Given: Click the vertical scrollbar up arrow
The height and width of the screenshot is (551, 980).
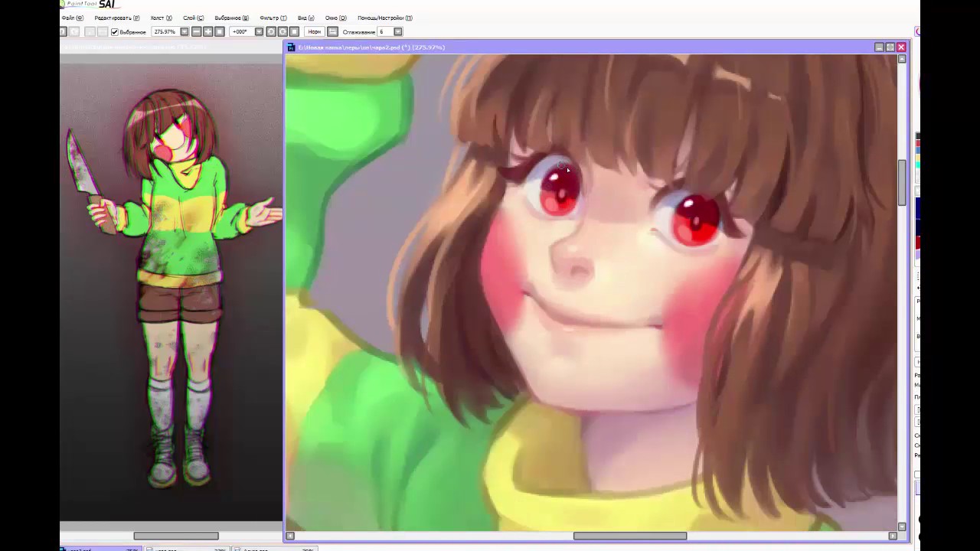Looking at the screenshot, I should pos(902,59).
